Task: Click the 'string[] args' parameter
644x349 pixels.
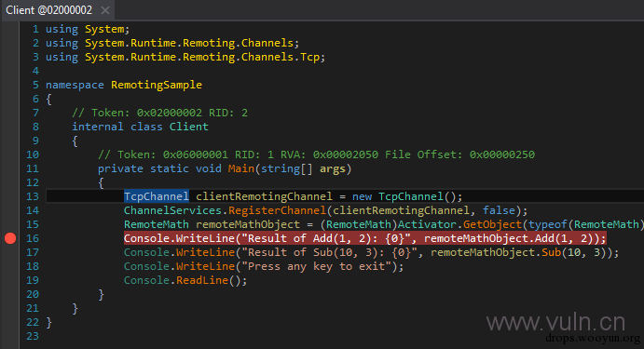Action: pos(303,168)
